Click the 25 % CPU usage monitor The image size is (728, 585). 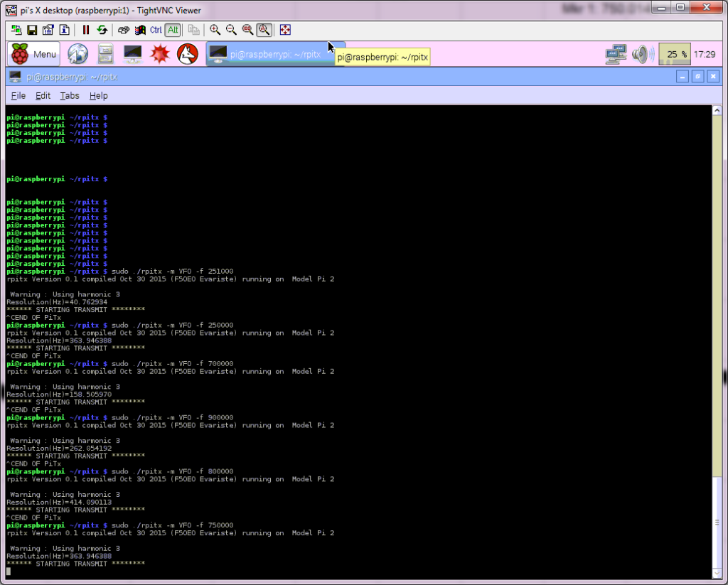tap(675, 54)
